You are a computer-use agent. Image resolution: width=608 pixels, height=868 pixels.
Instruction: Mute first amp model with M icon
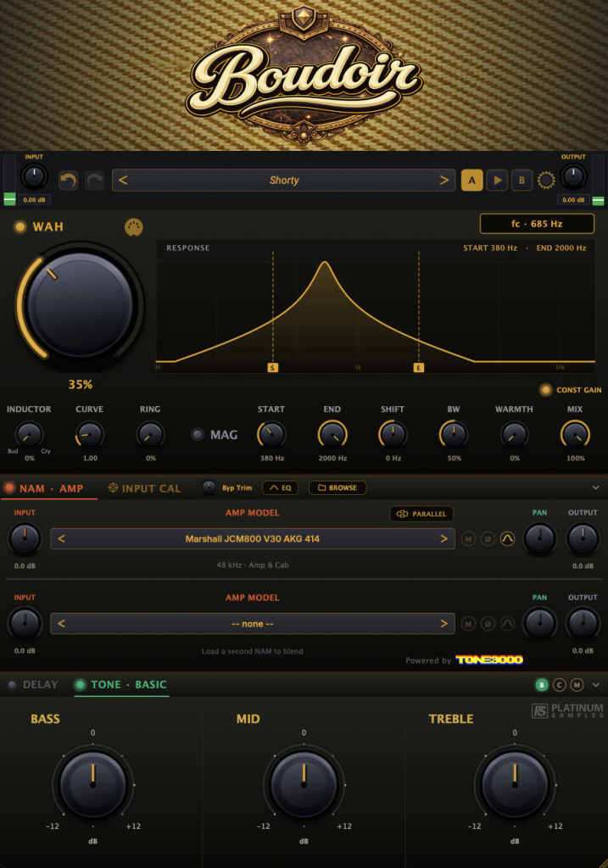coord(468,538)
